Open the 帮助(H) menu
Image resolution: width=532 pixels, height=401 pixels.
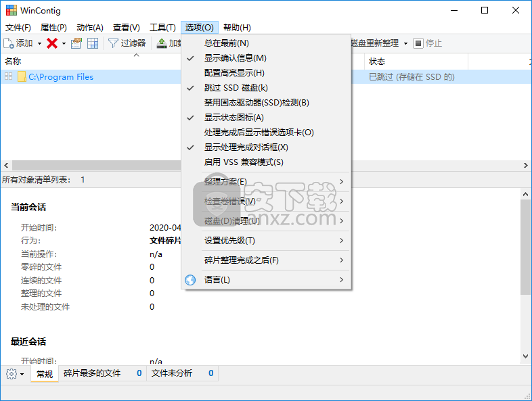237,28
